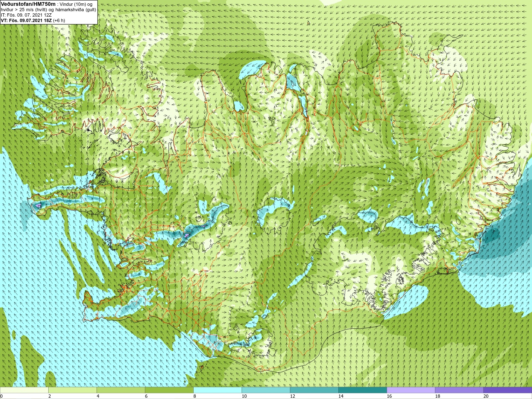Viewport: 532px width, 399px height.
Task: Select the pale yellow 0–2 m/s legend swatch
Action: click(x=24, y=390)
